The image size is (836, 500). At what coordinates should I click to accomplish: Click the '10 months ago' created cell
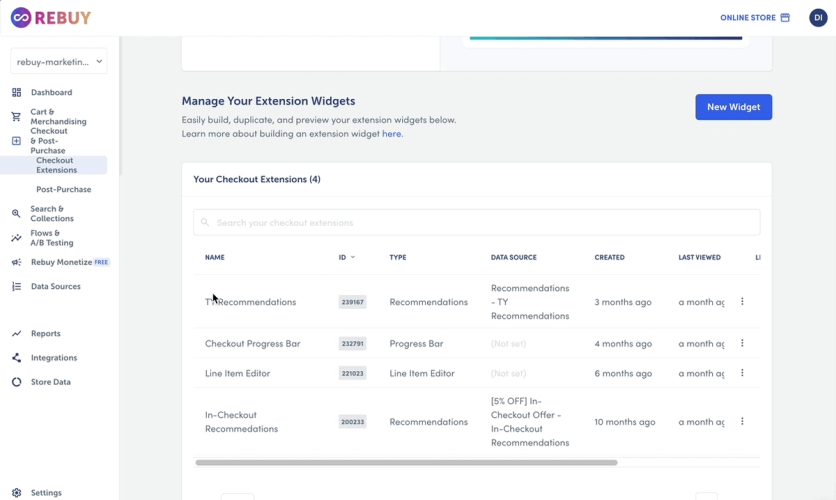click(x=624, y=422)
